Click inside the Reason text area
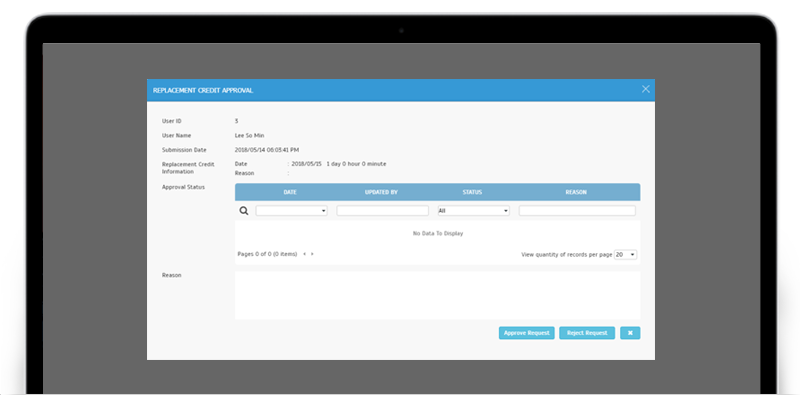 (x=437, y=295)
